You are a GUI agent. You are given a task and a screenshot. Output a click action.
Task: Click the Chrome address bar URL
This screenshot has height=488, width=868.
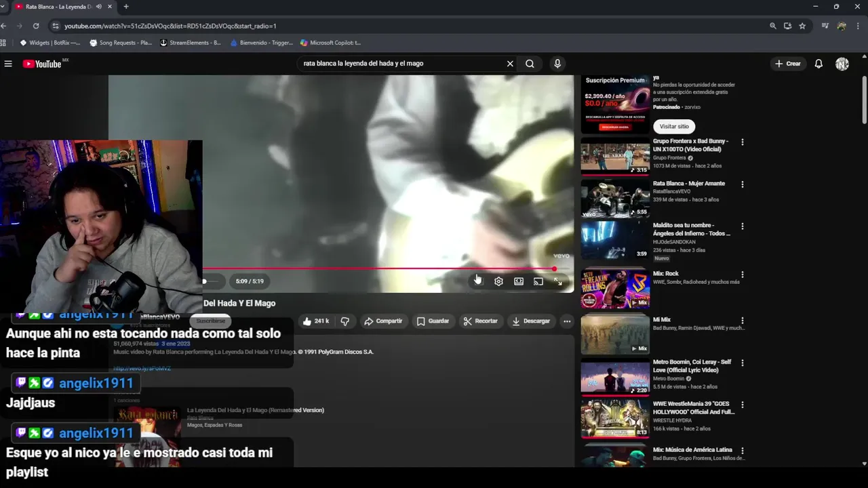pyautogui.click(x=170, y=26)
